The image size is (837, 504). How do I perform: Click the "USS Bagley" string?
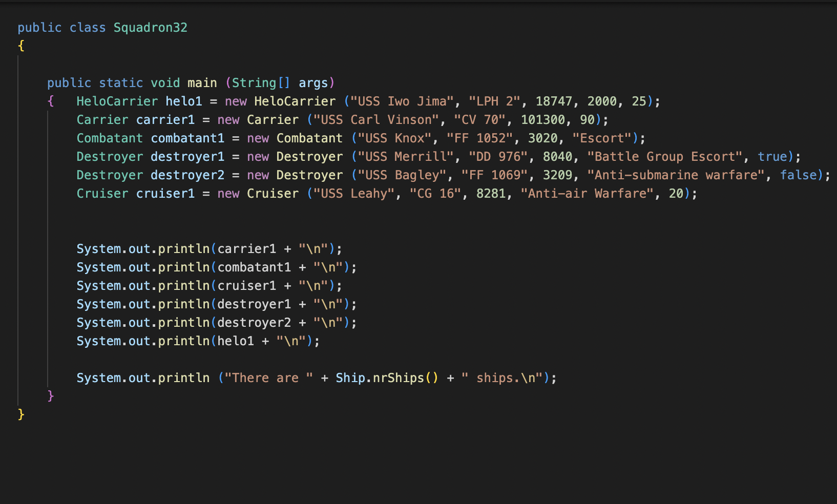pos(402,175)
